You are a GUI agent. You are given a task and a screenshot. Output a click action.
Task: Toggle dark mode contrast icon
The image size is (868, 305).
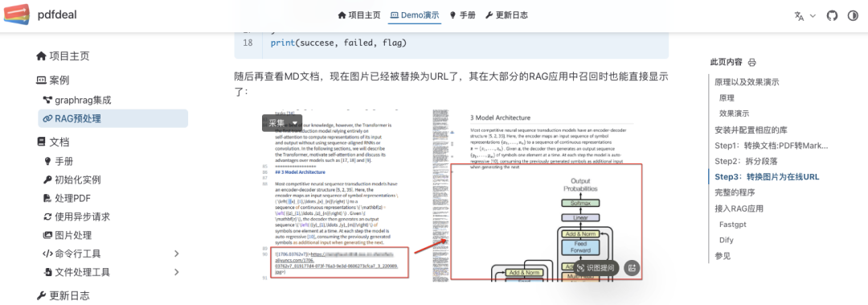coord(853,15)
